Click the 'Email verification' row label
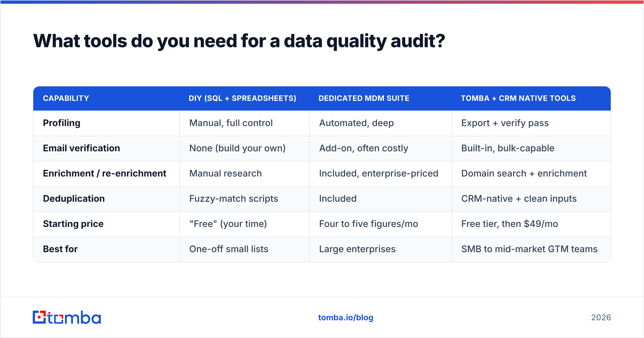 pyautogui.click(x=82, y=148)
